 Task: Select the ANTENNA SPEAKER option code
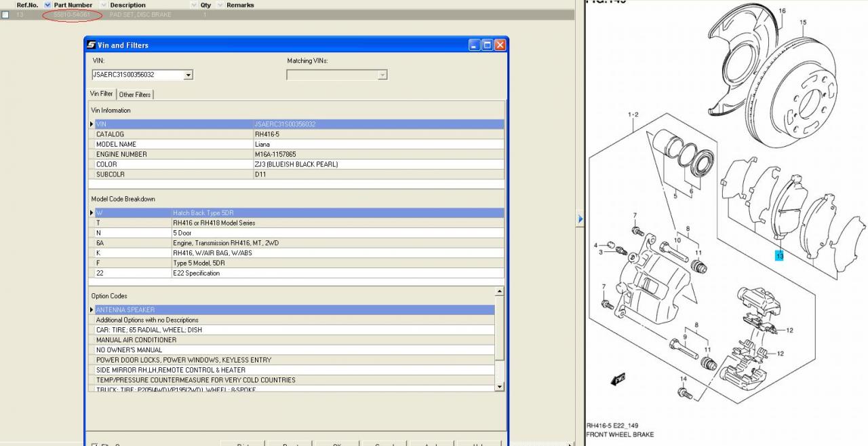(292, 310)
